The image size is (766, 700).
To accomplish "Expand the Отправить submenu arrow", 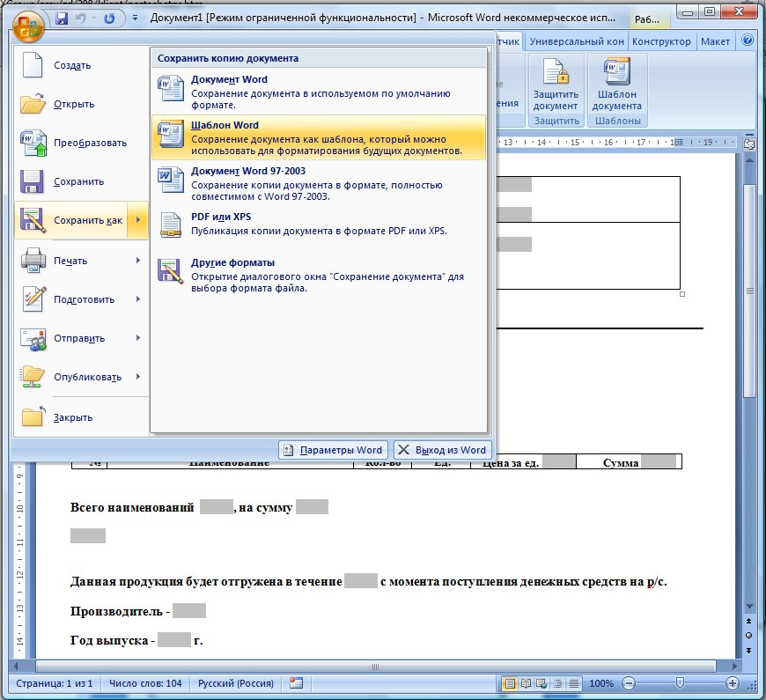I will (x=138, y=337).
